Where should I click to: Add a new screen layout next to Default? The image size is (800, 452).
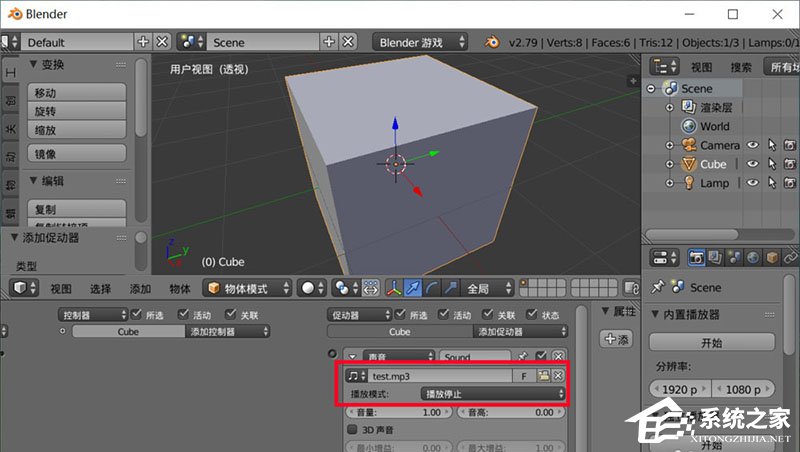144,42
